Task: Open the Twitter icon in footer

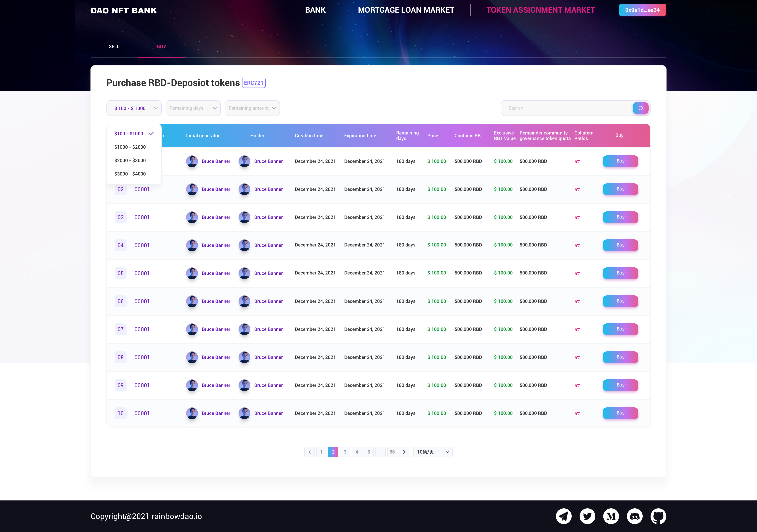Action: [587, 516]
